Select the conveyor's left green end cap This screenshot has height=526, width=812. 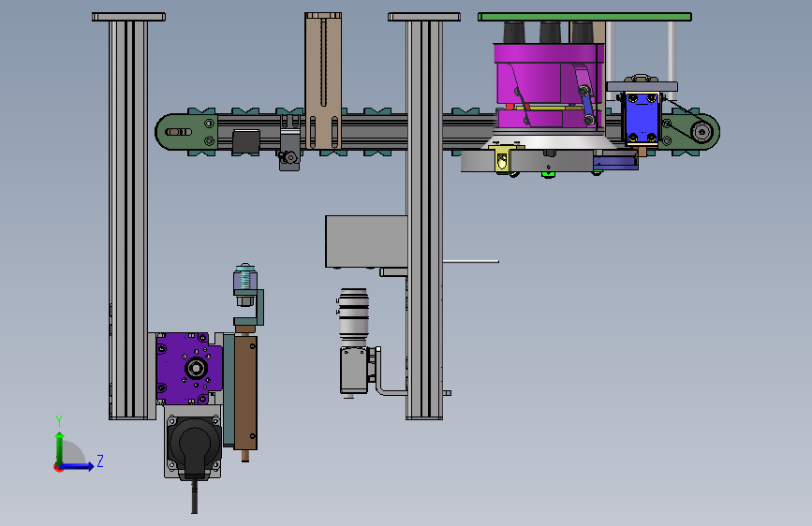[186, 132]
